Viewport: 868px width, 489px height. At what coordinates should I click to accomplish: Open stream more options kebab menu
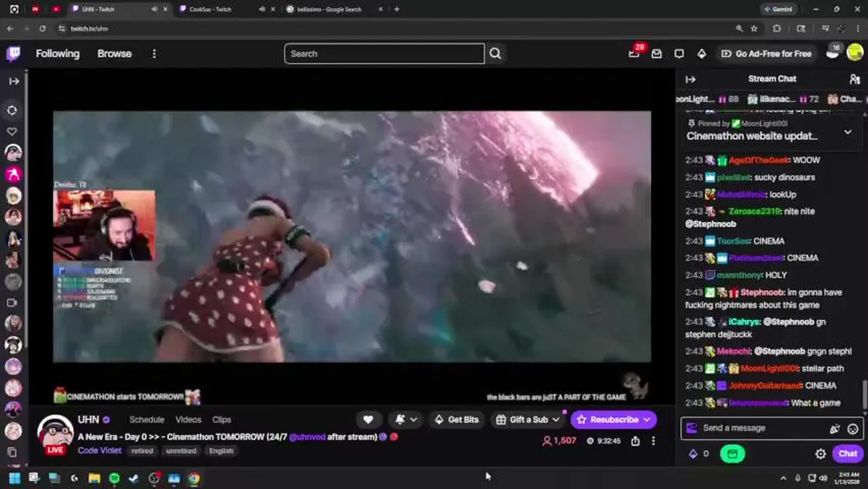pos(653,441)
